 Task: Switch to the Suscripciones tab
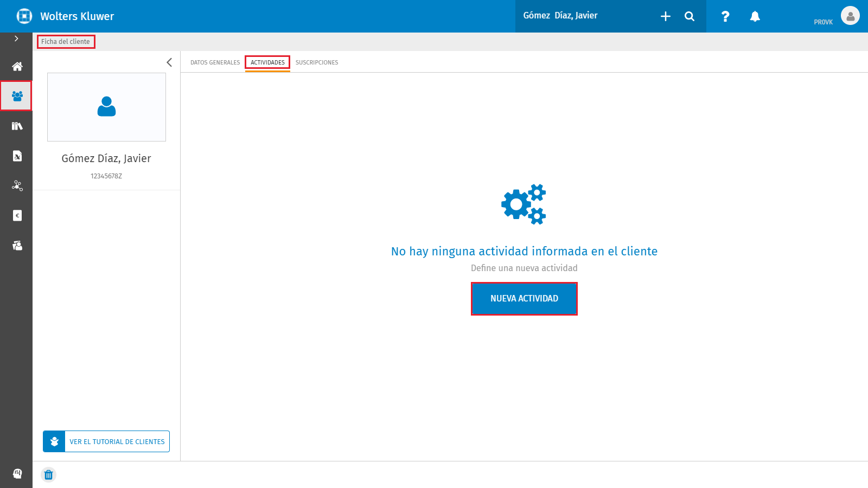[x=317, y=62]
